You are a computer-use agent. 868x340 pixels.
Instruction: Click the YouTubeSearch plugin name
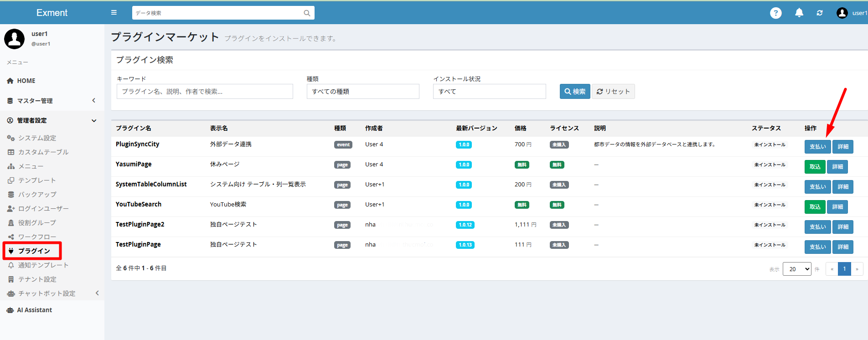click(139, 204)
